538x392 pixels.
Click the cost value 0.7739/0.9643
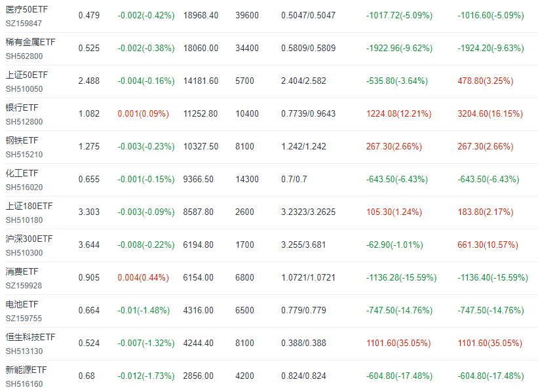tap(308, 113)
